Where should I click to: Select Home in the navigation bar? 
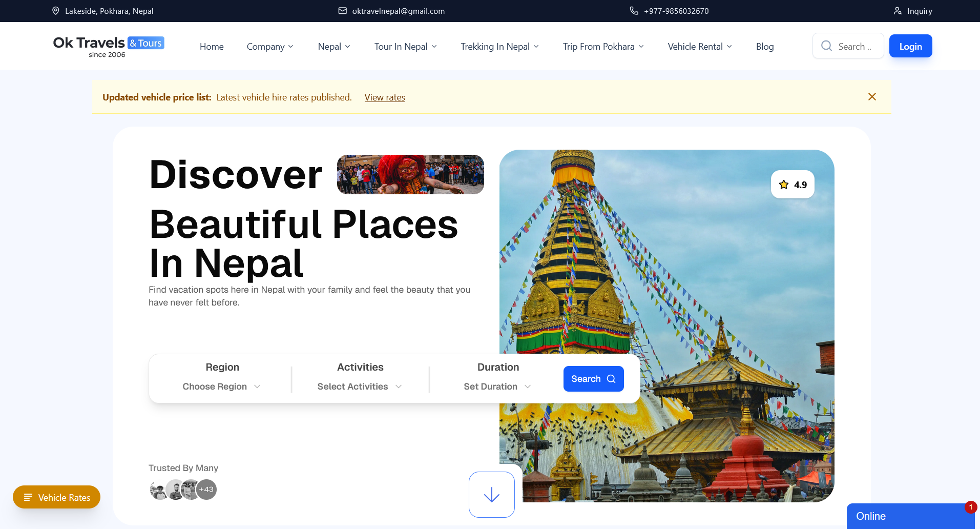pyautogui.click(x=212, y=46)
